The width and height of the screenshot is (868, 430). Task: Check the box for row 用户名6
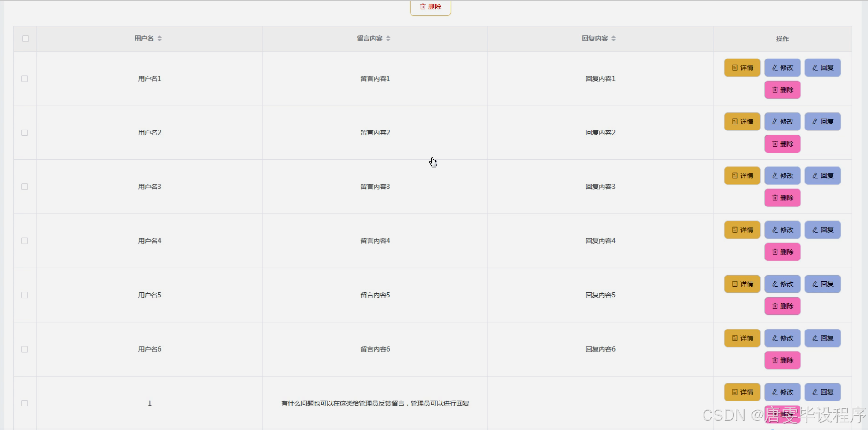25,349
